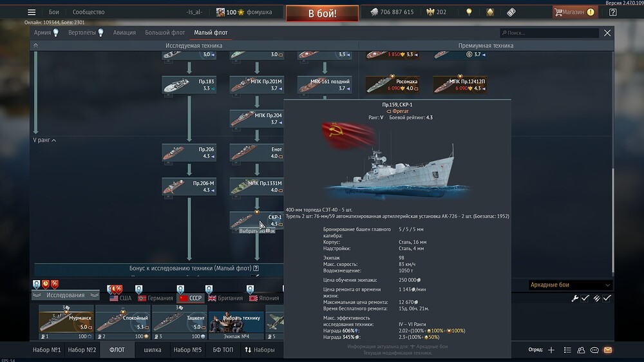This screenshot has width=644, height=362.
Task: Select the шилка preset
Action: [x=153, y=350]
